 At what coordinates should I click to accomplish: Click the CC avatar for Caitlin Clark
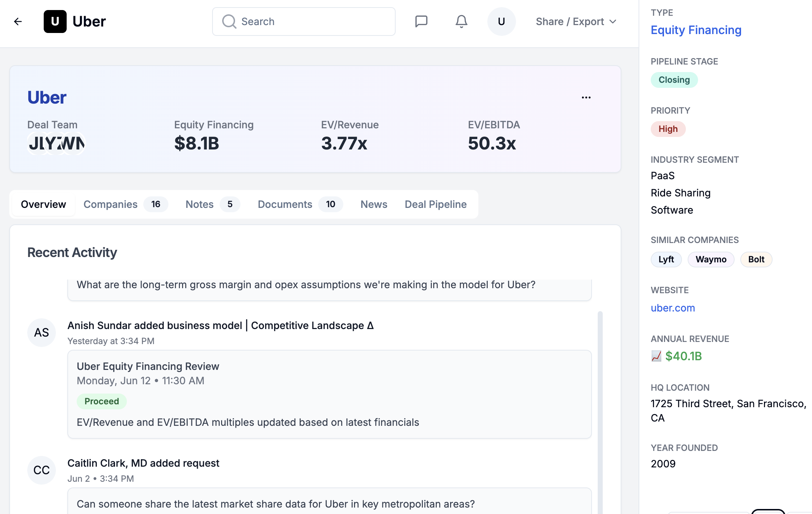42,470
